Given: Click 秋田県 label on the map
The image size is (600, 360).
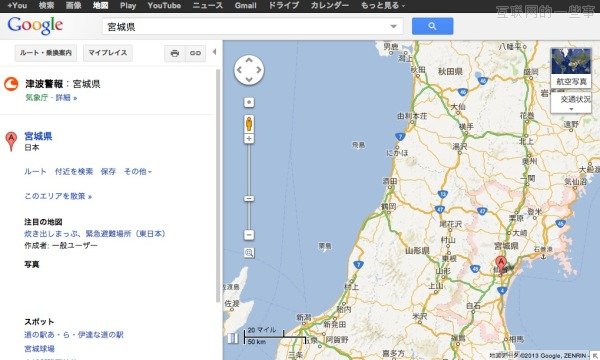Looking at the screenshot, I should tap(450, 72).
